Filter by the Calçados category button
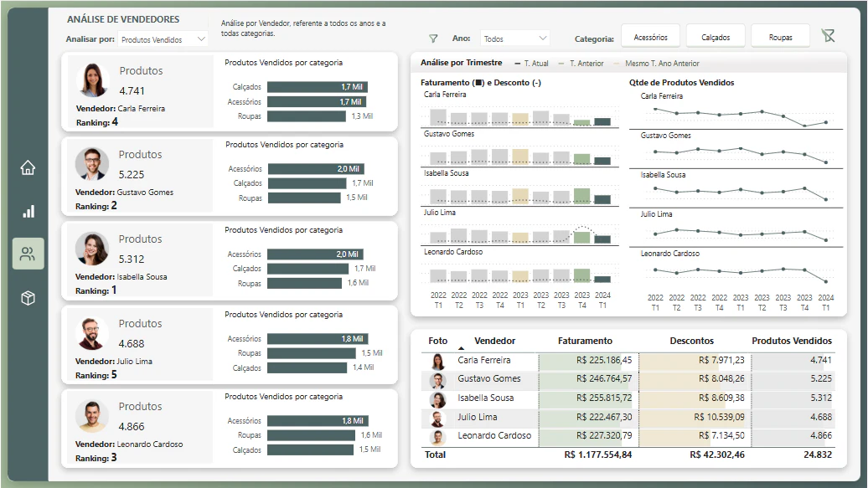This screenshot has height=488, width=868. 716,37
